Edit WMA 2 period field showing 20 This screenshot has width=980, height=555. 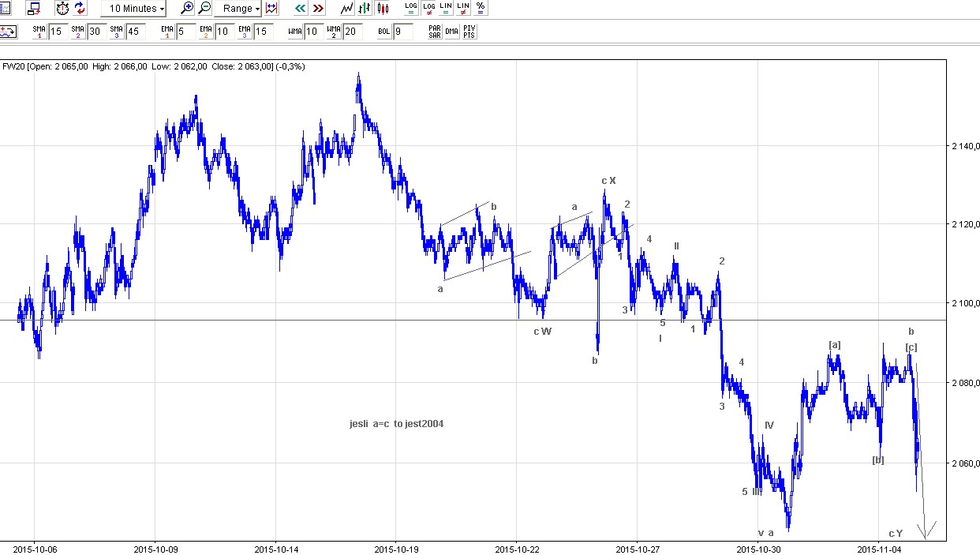[x=352, y=32]
